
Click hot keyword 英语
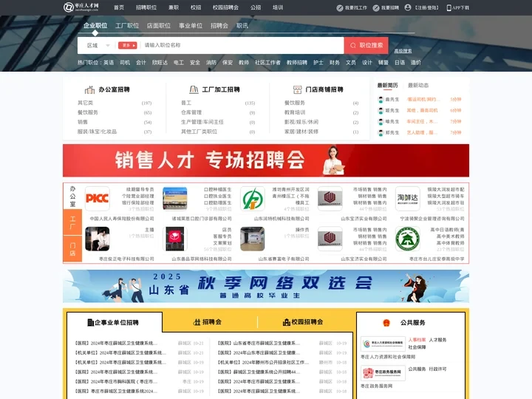click(x=109, y=62)
